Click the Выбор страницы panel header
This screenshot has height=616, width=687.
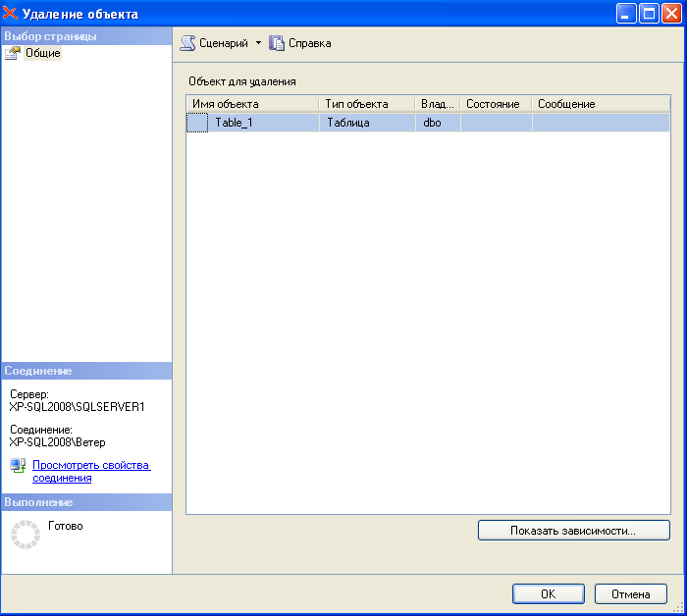click(86, 36)
